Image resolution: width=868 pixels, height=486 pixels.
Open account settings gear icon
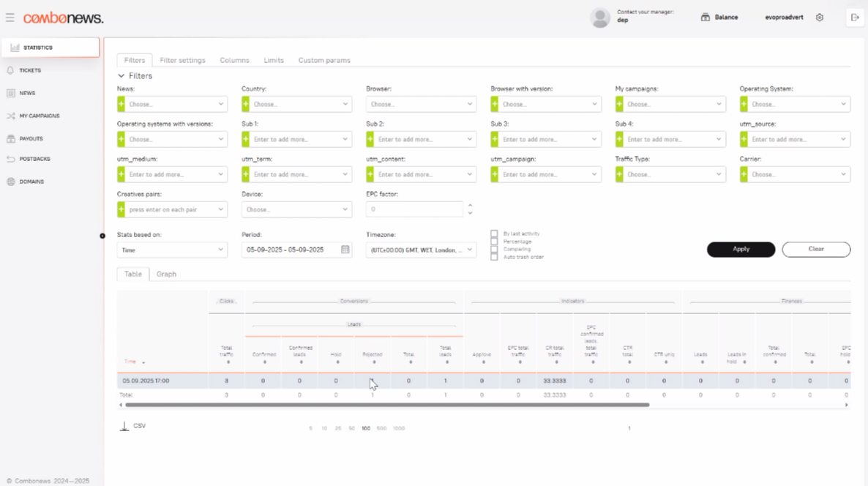820,18
